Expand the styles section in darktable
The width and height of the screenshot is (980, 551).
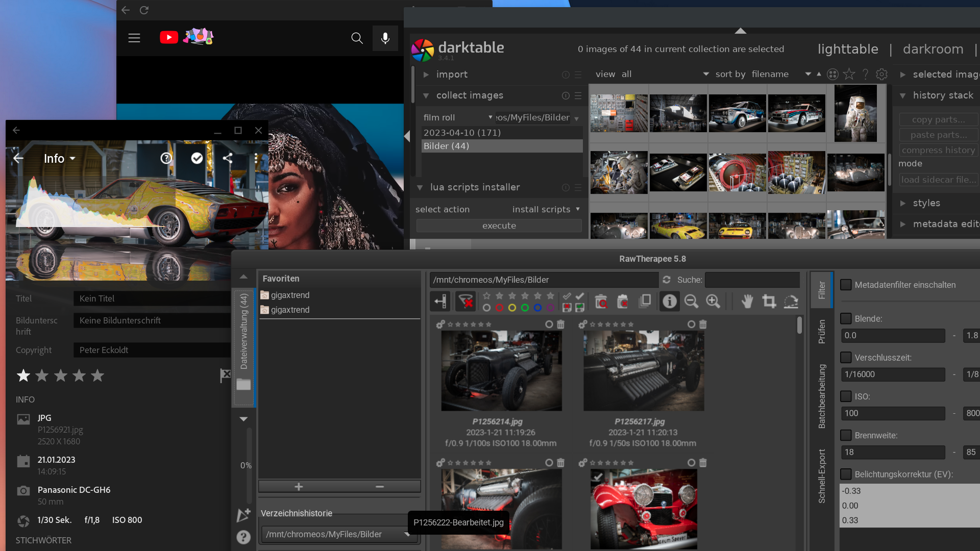pyautogui.click(x=903, y=203)
